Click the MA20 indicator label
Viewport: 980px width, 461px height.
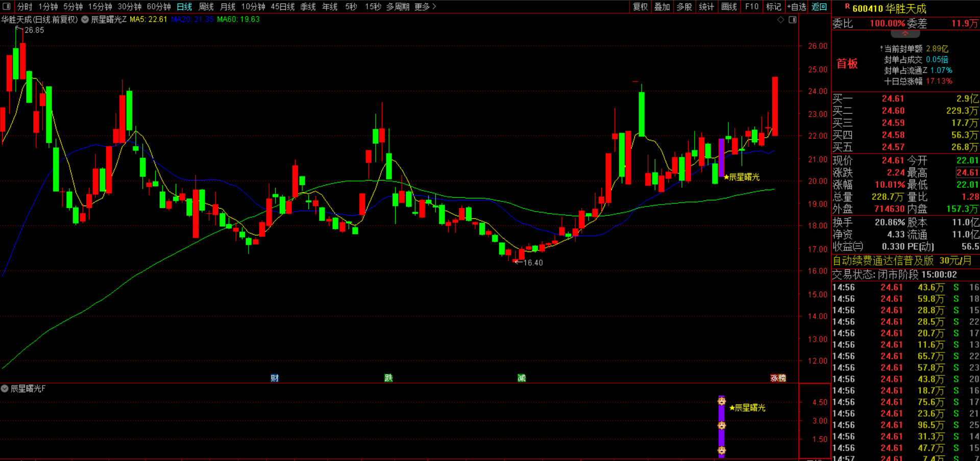click(x=192, y=19)
